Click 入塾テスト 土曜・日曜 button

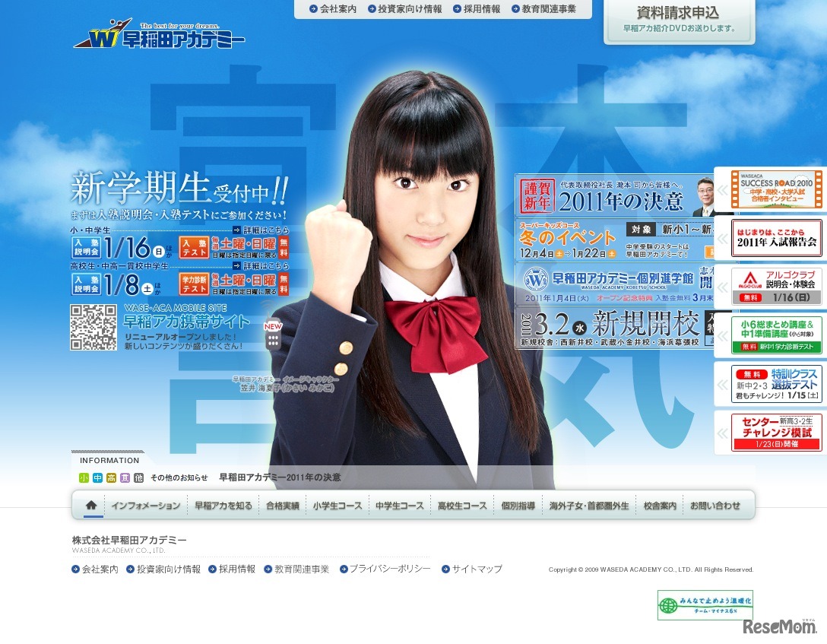point(233,247)
